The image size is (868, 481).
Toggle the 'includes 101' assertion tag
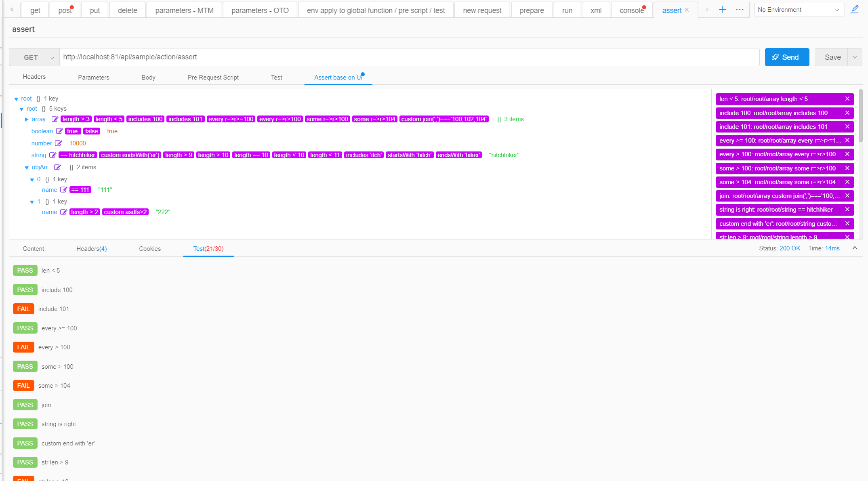[185, 119]
